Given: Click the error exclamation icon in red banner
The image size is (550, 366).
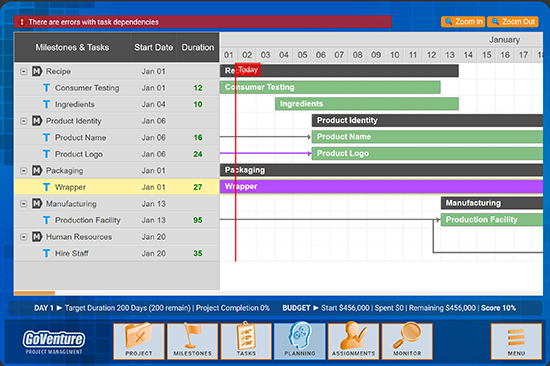Looking at the screenshot, I should tap(22, 22).
